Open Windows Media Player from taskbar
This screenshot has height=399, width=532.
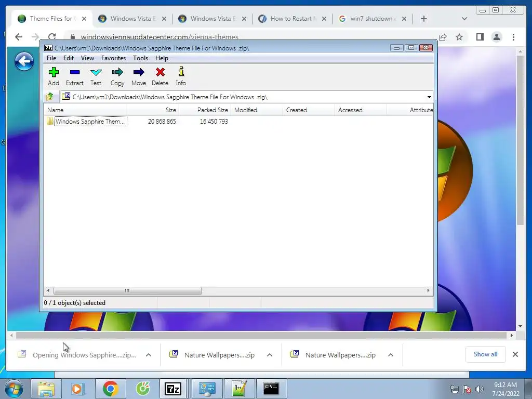[x=78, y=389]
